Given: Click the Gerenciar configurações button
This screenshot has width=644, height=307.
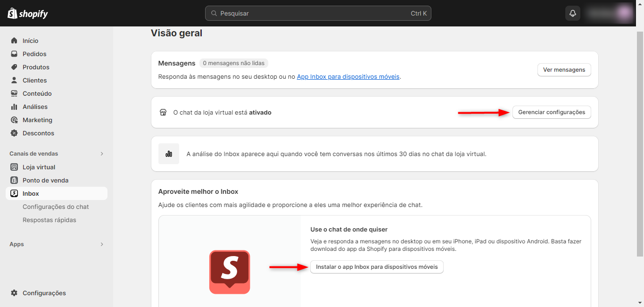Looking at the screenshot, I should [552, 112].
